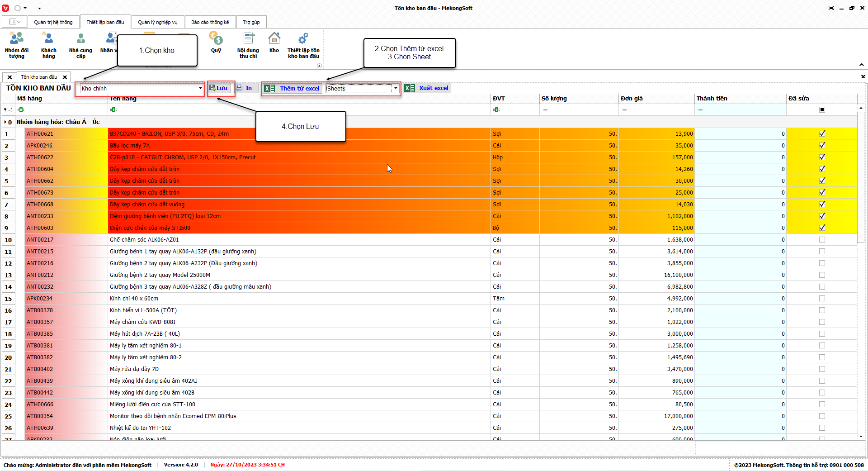Toggle the Đã sửa filter checkbox in header row

click(822, 109)
